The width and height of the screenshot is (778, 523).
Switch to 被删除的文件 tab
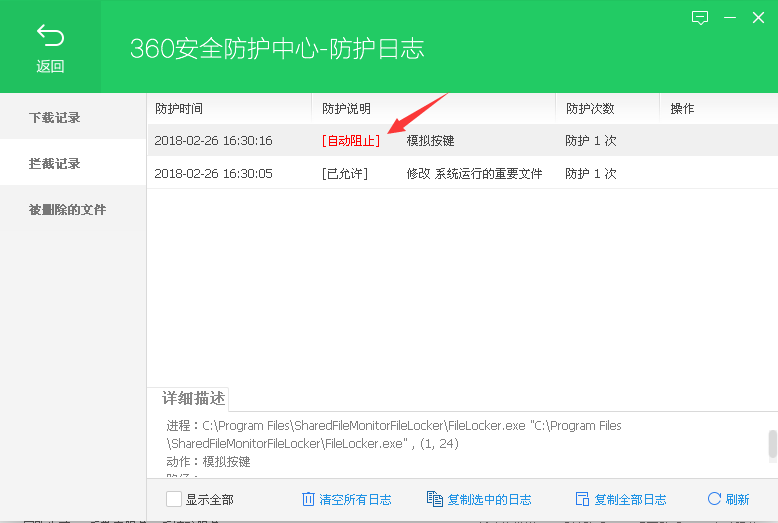tap(73, 209)
